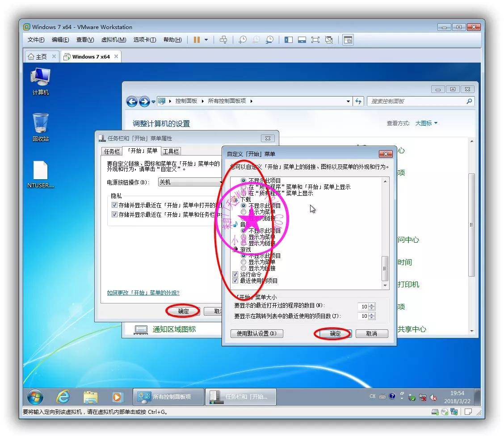Uncheck the 运行命令 checkbox

coord(235,274)
